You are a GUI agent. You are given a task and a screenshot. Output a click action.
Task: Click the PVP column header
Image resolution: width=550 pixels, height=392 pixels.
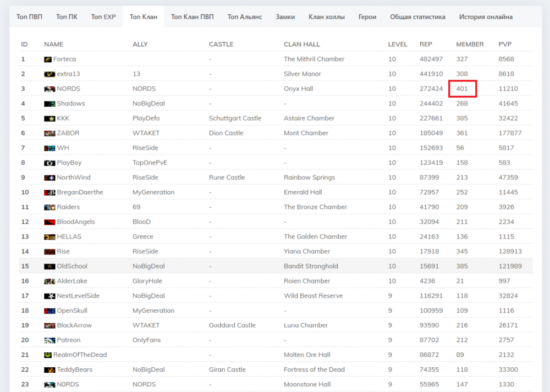pyautogui.click(x=505, y=44)
